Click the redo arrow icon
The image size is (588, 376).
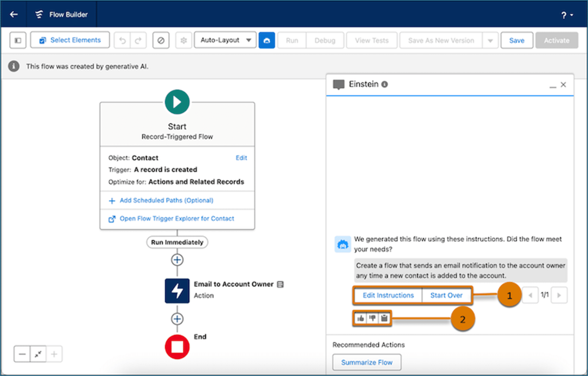pyautogui.click(x=138, y=40)
